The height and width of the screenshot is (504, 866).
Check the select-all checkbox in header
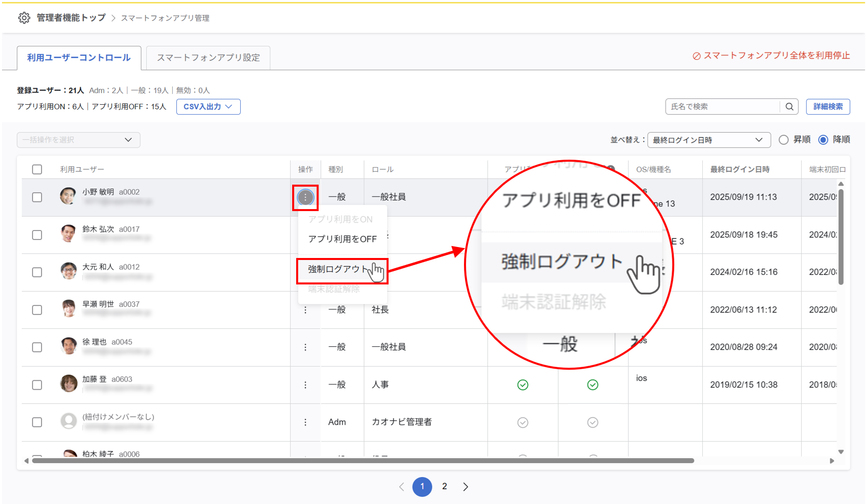(x=37, y=170)
